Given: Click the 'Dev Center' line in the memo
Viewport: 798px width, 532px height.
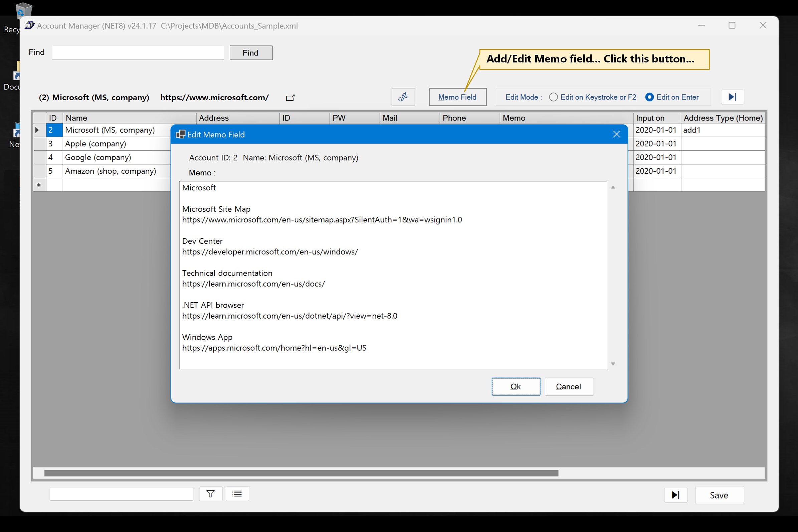Looking at the screenshot, I should point(202,241).
